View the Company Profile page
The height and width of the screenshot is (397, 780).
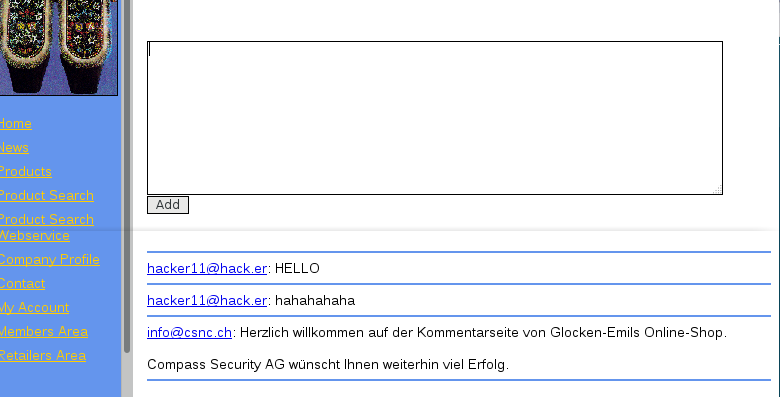point(49,259)
